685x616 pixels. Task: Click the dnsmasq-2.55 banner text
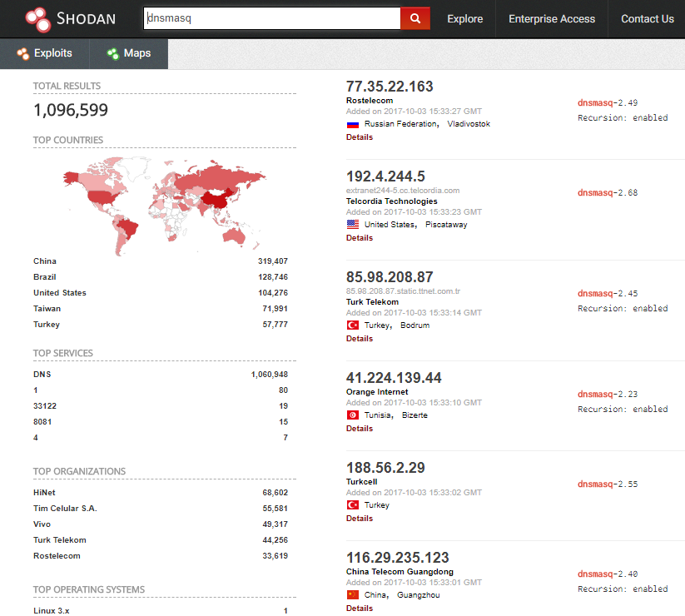click(608, 484)
